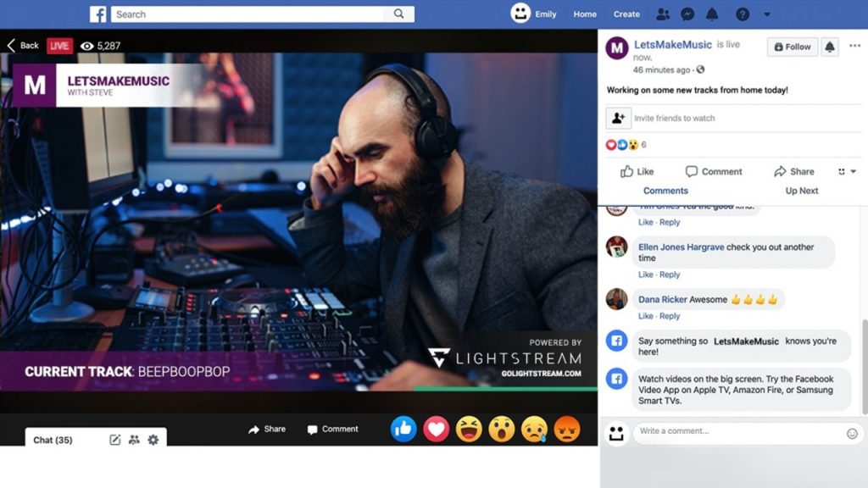Open the emoji picker in comment box
The width and height of the screenshot is (868, 488).
point(852,433)
